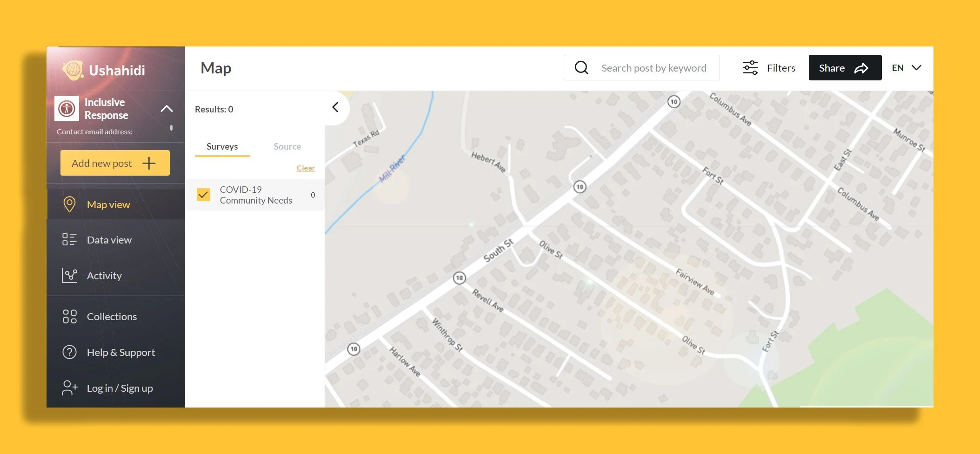This screenshot has height=454, width=980.
Task: Collapse the survey results side panel
Action: 335,107
